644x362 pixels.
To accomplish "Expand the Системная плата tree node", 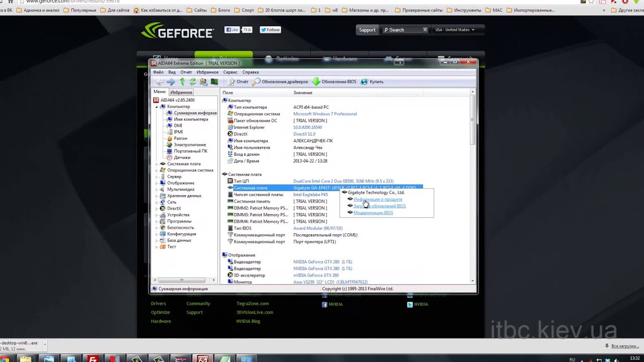I will [x=156, y=164].
